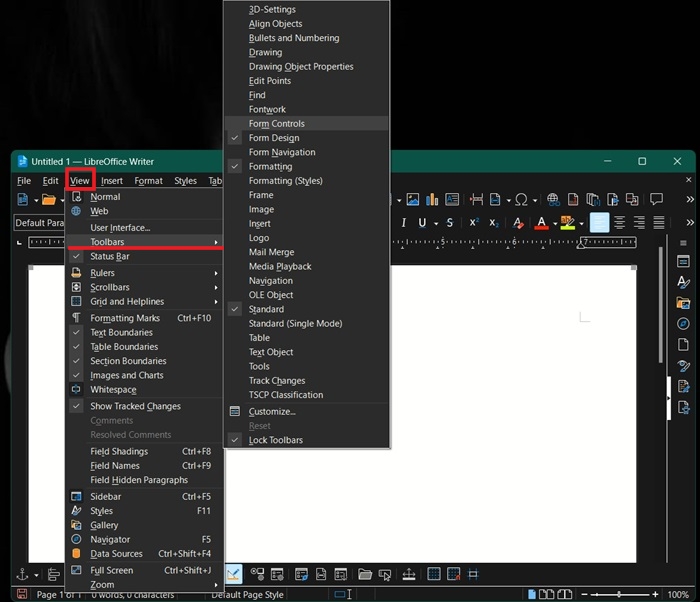Toggle Standard toolbar visibility
Image resolution: width=700 pixels, height=602 pixels.
[x=306, y=309]
